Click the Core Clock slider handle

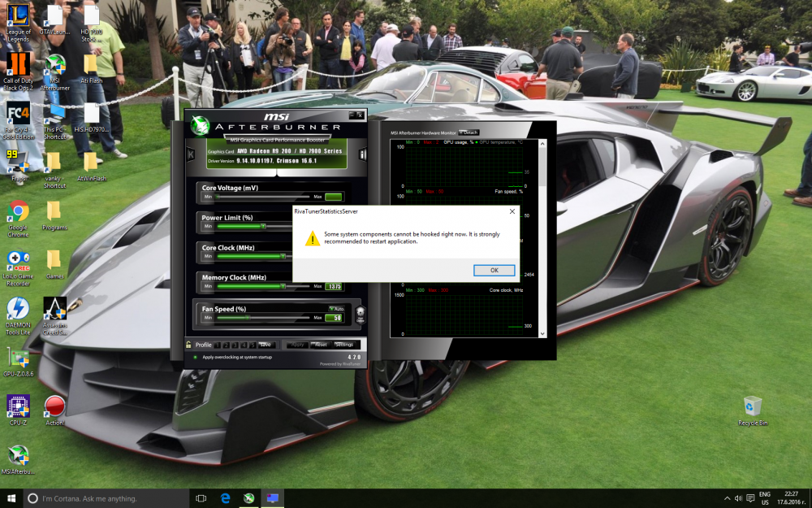[x=283, y=256]
